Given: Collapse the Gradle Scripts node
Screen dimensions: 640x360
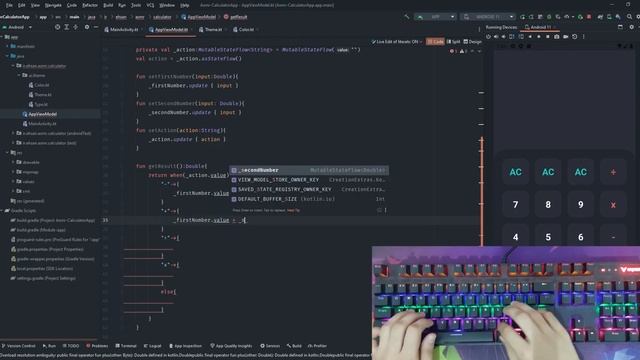Looking at the screenshot, I should (2, 211).
